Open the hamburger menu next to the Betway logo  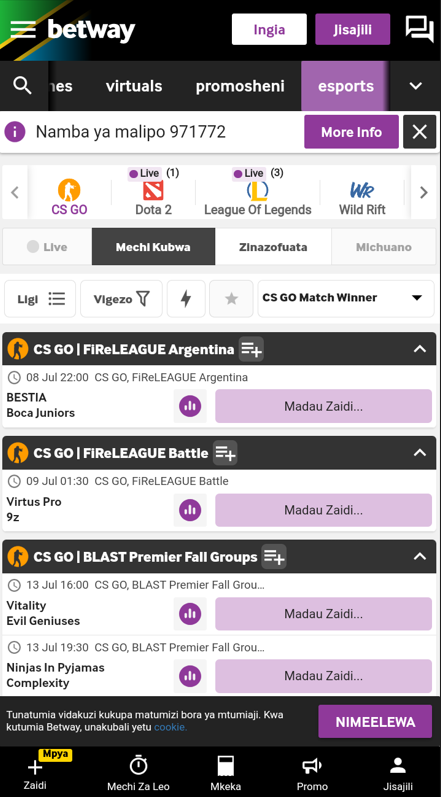[23, 30]
